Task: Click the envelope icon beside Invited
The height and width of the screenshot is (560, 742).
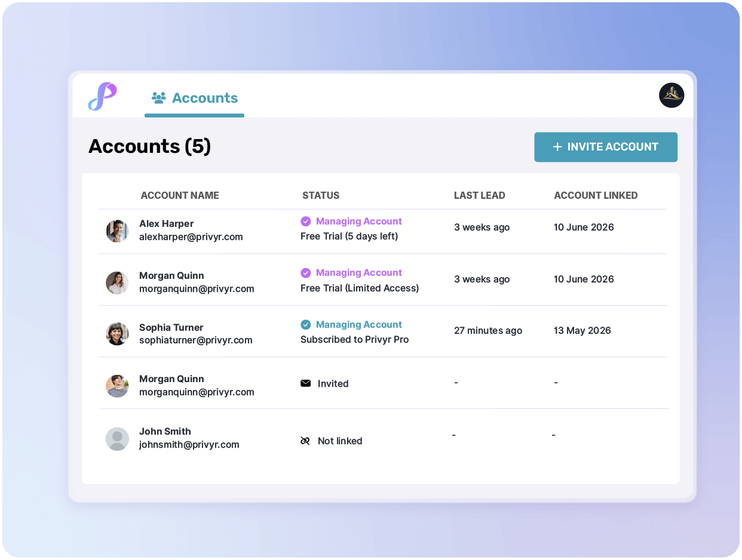Action: [x=305, y=383]
